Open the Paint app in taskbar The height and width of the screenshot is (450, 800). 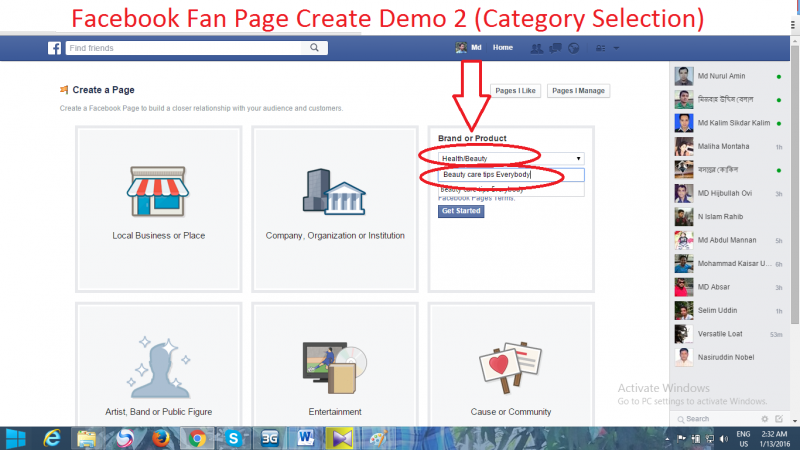[378, 438]
